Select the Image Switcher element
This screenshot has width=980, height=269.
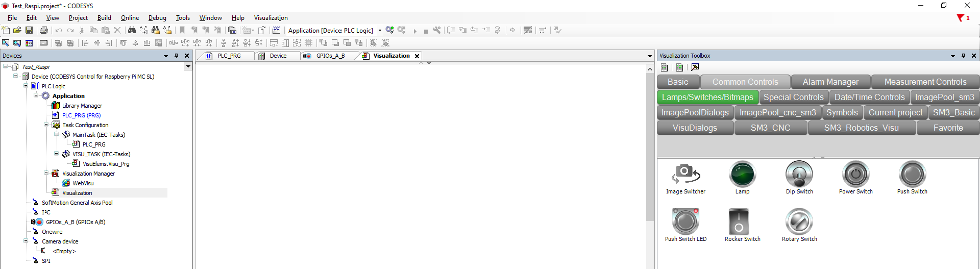point(685,175)
